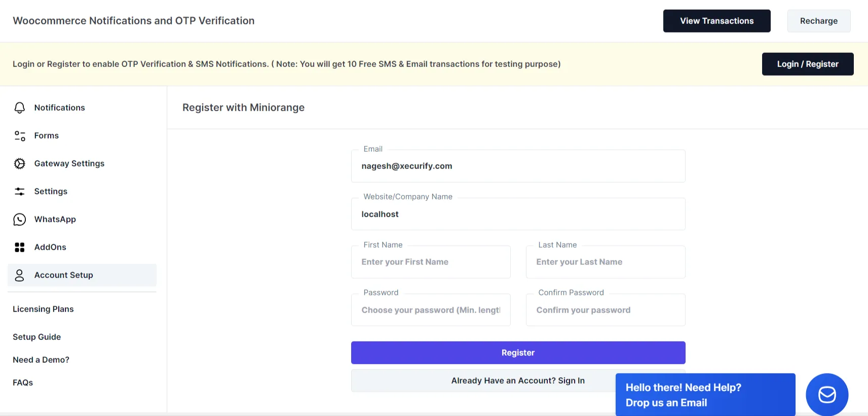Image resolution: width=868 pixels, height=416 pixels.
Task: Click the View Transactions button
Action: (x=716, y=21)
